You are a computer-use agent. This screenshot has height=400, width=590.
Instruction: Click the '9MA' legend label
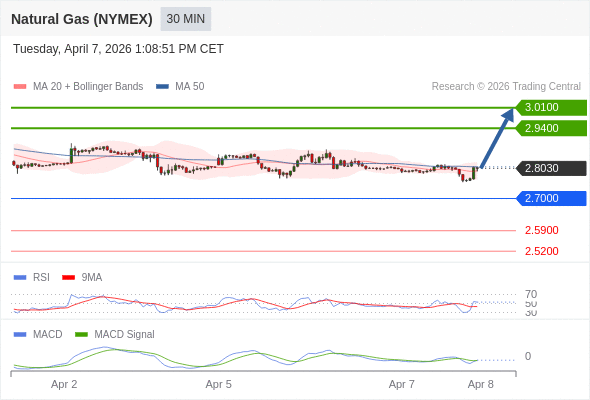tap(92, 278)
